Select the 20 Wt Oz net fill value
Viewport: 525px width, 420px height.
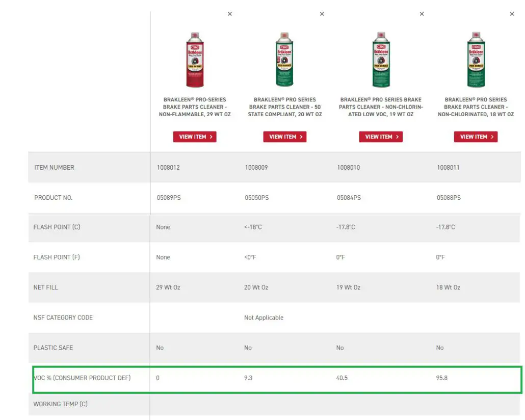click(256, 287)
